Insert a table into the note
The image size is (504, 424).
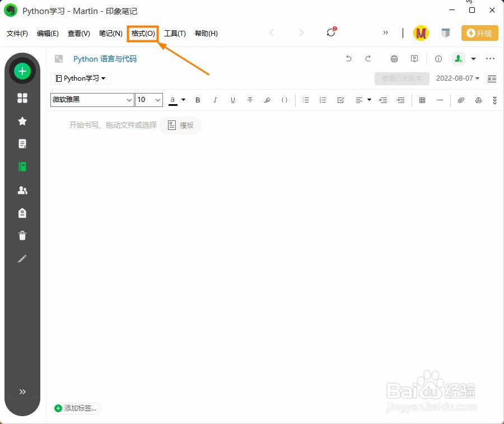[422, 100]
